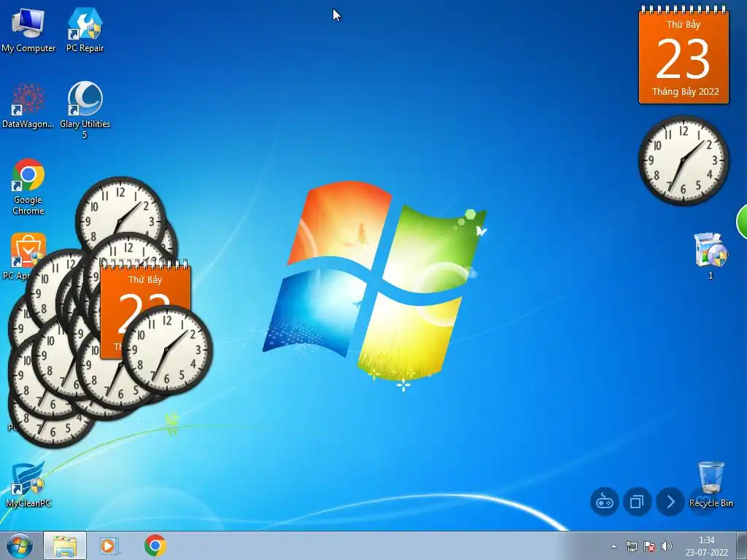
Task: Open Chrome from the taskbar
Action: [155, 545]
